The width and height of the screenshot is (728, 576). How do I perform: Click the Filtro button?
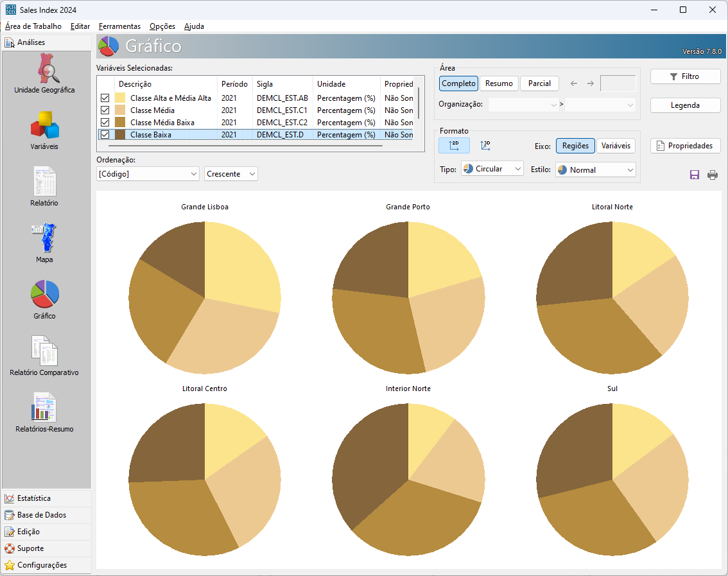[x=685, y=76]
